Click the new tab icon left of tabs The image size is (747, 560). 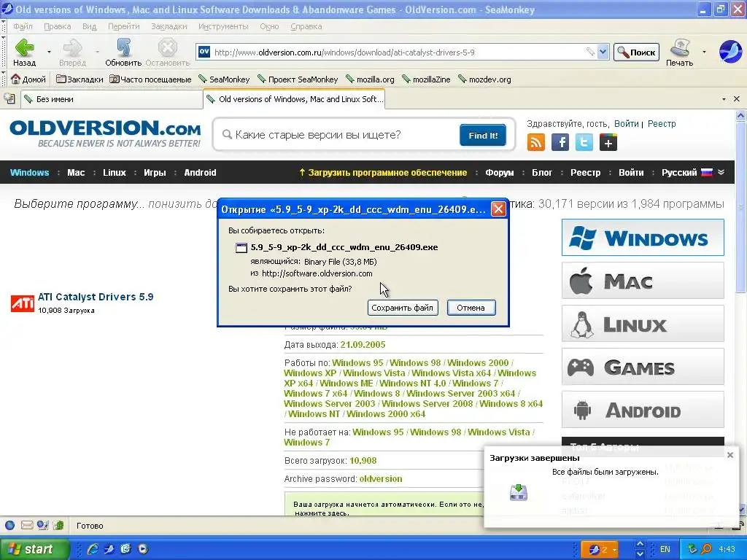(9, 99)
